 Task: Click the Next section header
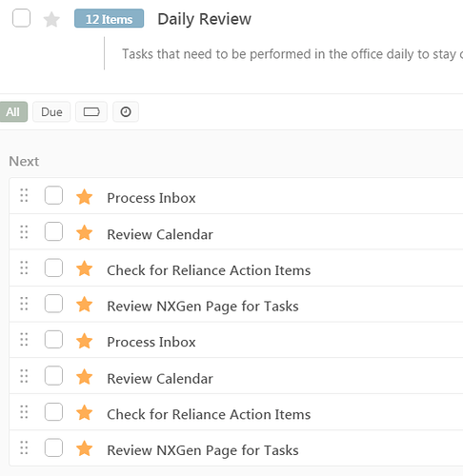(24, 161)
